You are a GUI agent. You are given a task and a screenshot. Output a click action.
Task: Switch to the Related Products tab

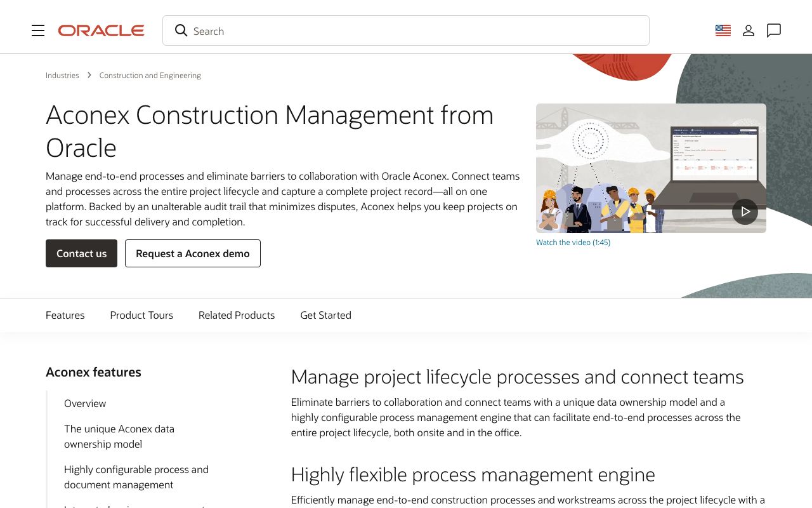coord(237,315)
